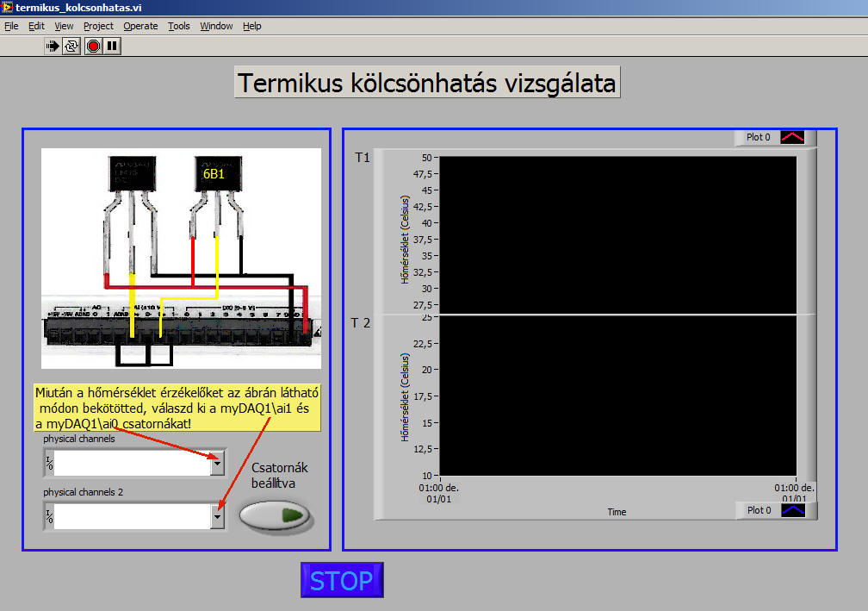Expand the physical channels dropdown arrow
Image resolution: width=868 pixels, height=611 pixels.
tap(217, 464)
